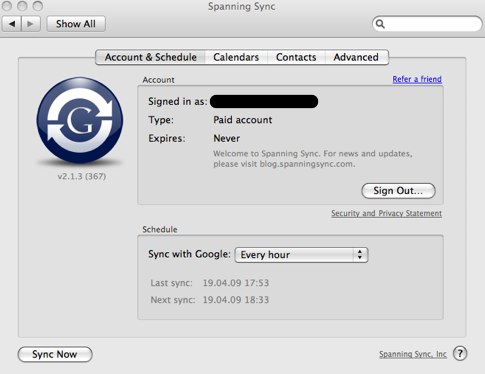Go forward with the right arrow button

pyautogui.click(x=31, y=24)
